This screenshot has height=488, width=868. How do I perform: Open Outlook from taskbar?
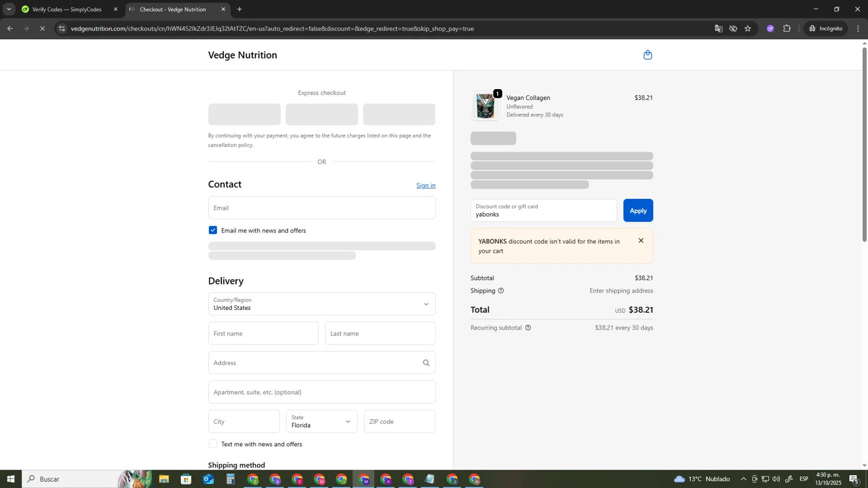[208, 479]
